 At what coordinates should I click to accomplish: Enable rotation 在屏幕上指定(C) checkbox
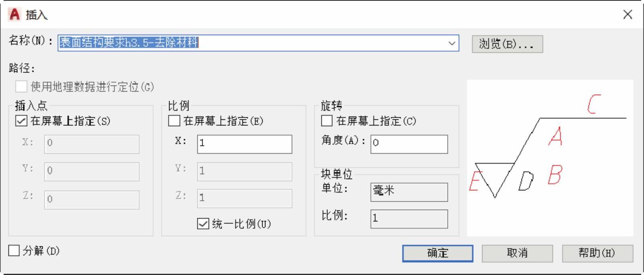(x=327, y=121)
